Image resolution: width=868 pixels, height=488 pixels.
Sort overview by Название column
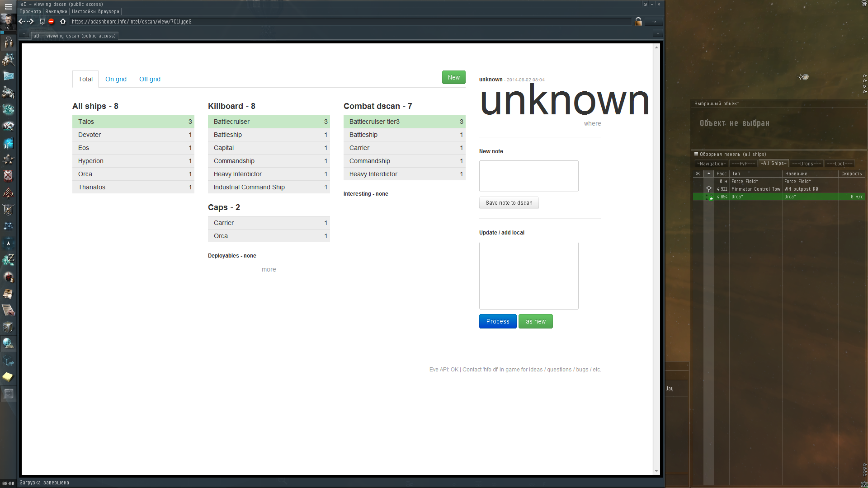[x=810, y=174]
